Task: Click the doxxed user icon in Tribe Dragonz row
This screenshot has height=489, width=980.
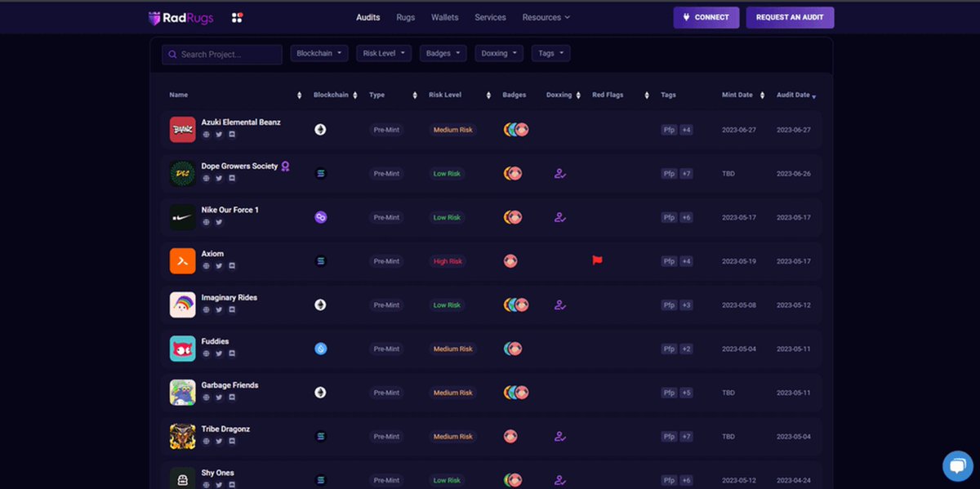Action: [x=559, y=436]
